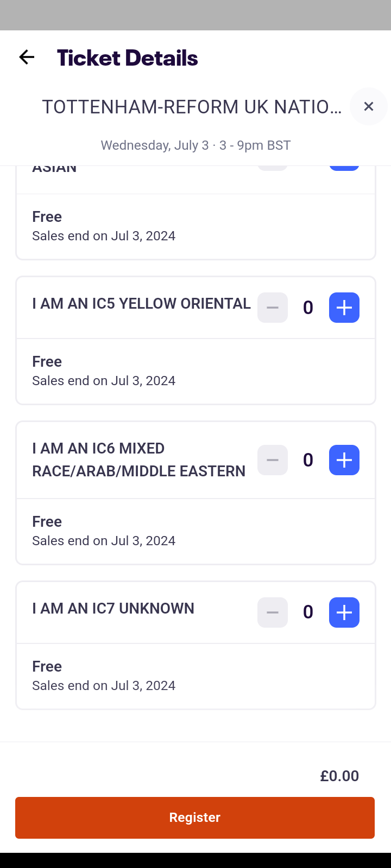
Task: Go back using the arrow icon
Action: click(x=27, y=57)
